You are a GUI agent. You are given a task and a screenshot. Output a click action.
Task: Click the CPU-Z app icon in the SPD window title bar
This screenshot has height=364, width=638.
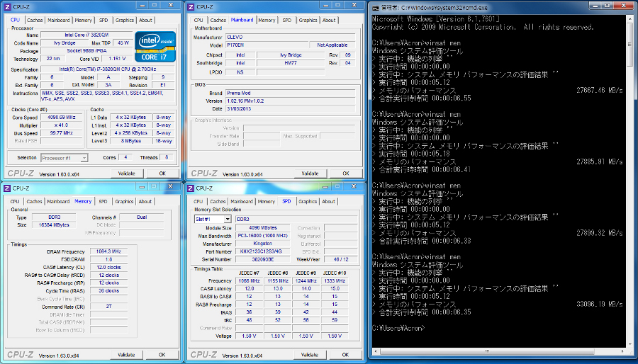(x=191, y=188)
